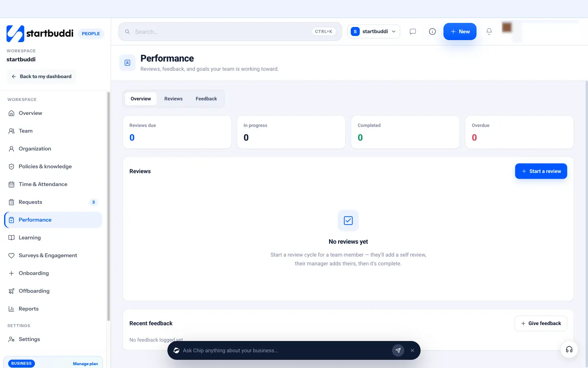Select the Overview tab
This screenshot has width=588, height=368.
tap(141, 99)
